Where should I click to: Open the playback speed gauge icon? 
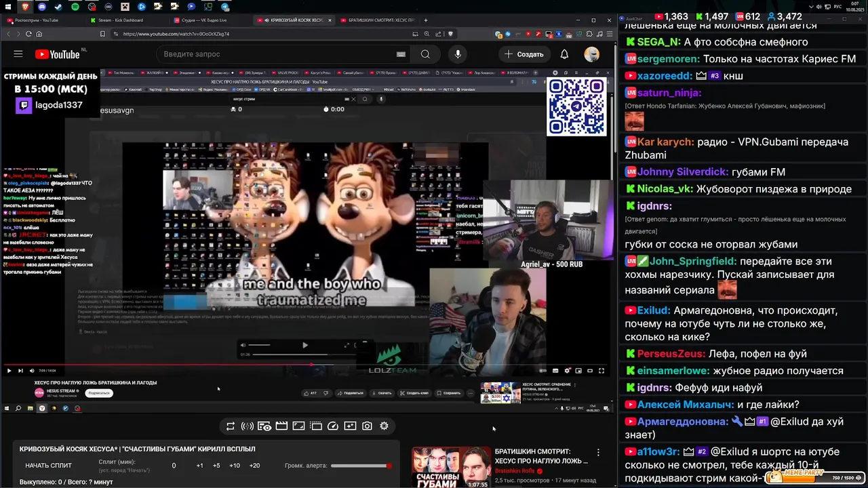point(333,426)
